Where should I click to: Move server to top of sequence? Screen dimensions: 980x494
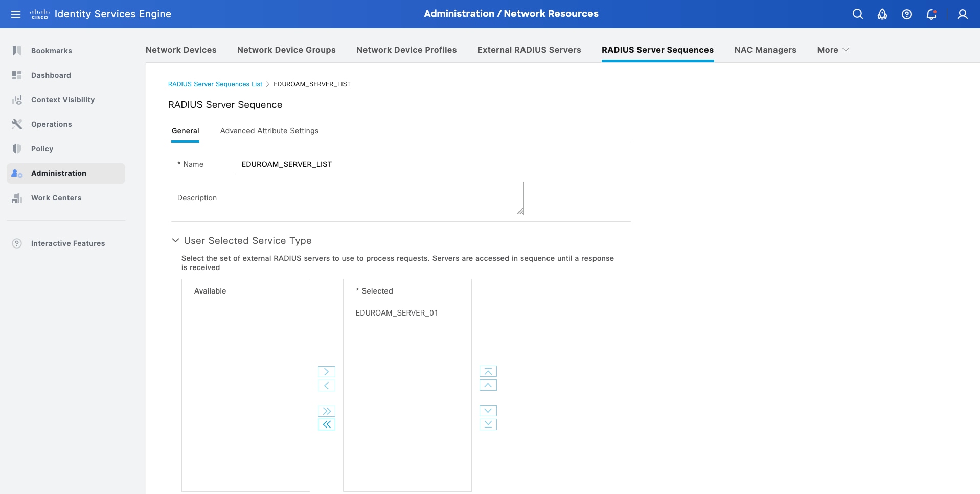click(x=488, y=372)
